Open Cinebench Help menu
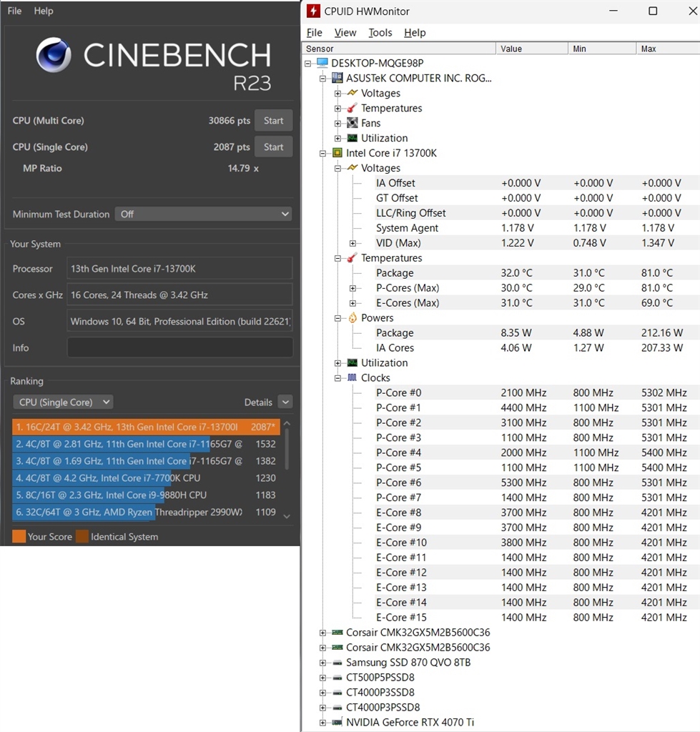 point(44,11)
